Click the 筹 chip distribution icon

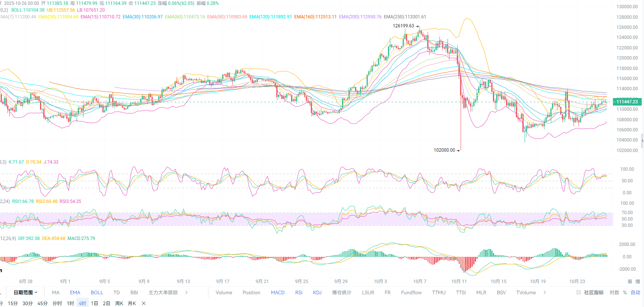(630, 282)
